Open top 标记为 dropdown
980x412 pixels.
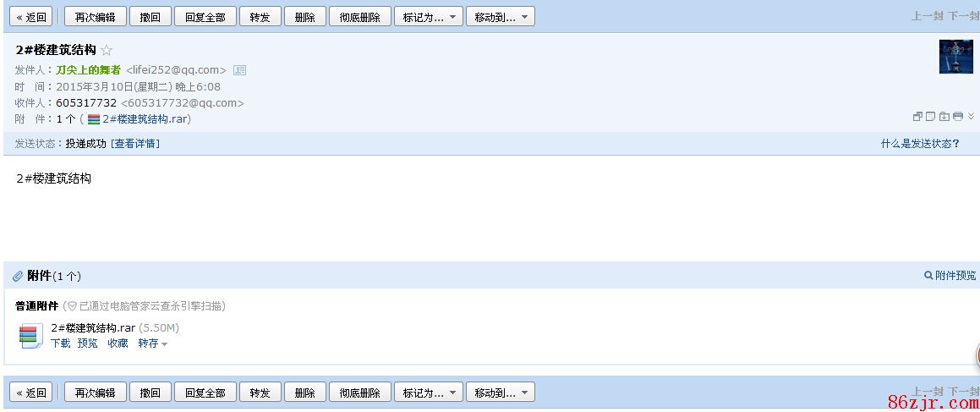pos(428,17)
